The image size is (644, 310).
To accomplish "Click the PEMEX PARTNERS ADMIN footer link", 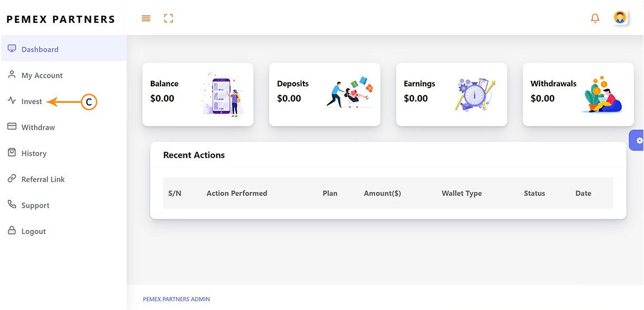I will pyautogui.click(x=176, y=299).
